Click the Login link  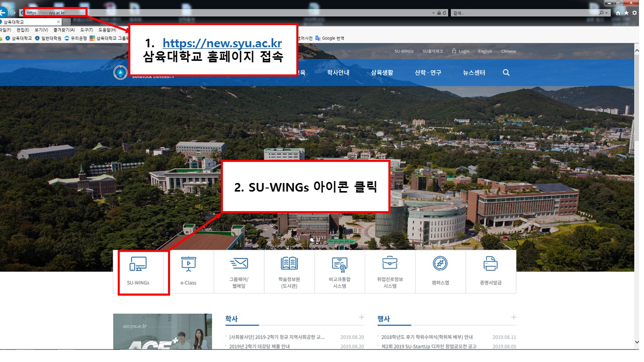(x=464, y=51)
